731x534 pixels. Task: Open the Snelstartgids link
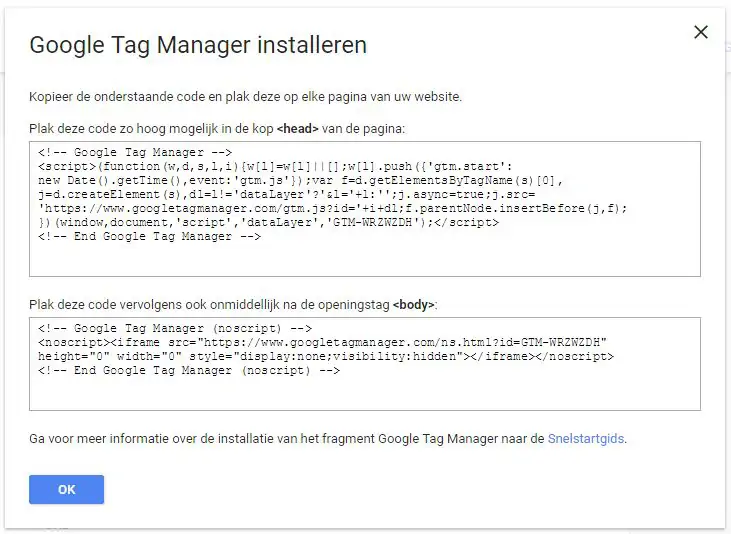(x=586, y=438)
